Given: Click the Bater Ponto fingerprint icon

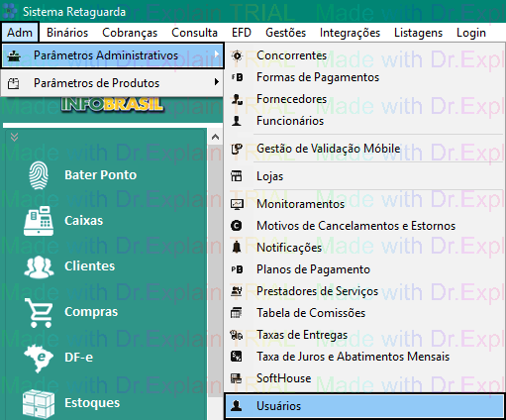Looking at the screenshot, I should pyautogui.click(x=39, y=175).
